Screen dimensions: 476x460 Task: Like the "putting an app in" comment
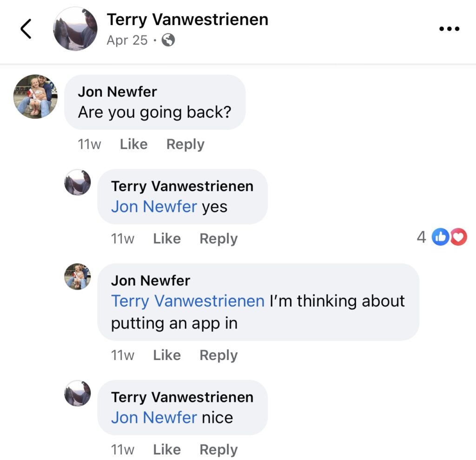pos(166,355)
